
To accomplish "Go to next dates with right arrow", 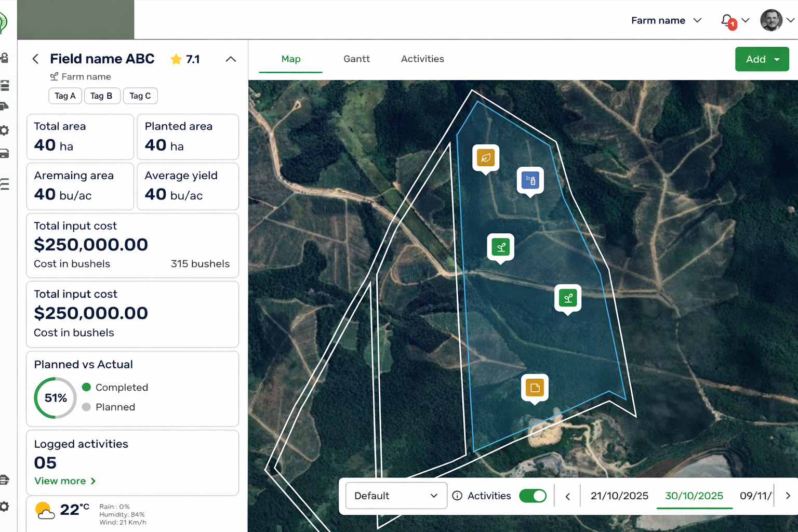I will [788, 496].
